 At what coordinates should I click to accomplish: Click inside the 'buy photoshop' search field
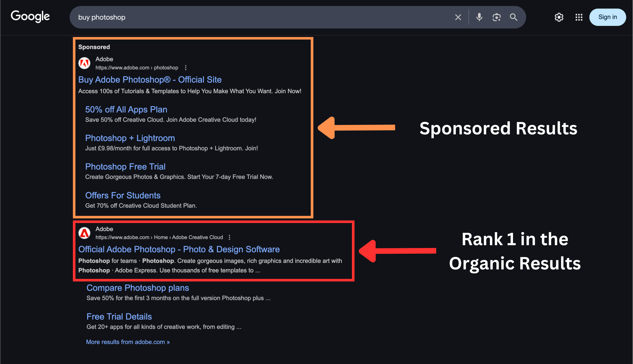(x=250, y=17)
